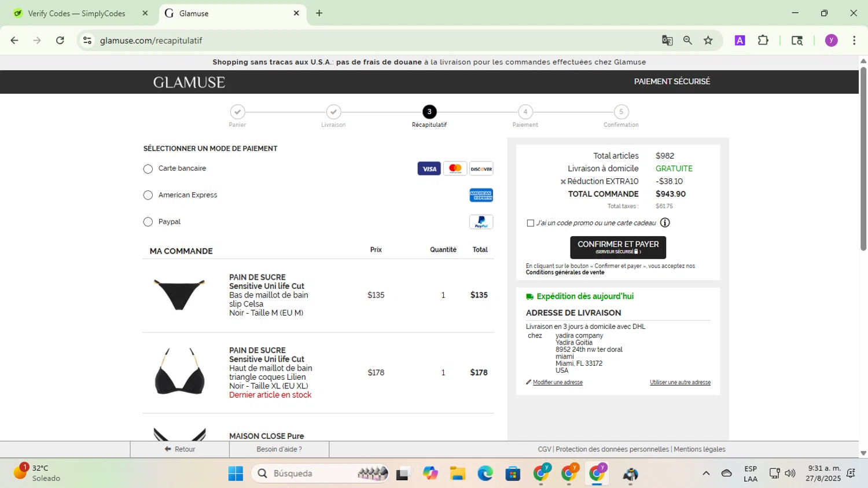Open Conditions générales de vente link

[565, 273]
